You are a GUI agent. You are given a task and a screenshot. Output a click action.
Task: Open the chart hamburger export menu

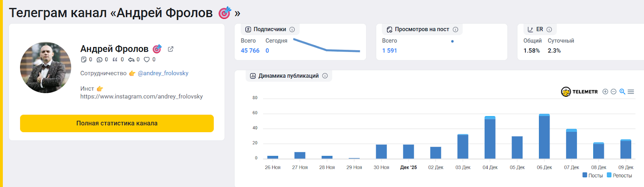coord(631,92)
